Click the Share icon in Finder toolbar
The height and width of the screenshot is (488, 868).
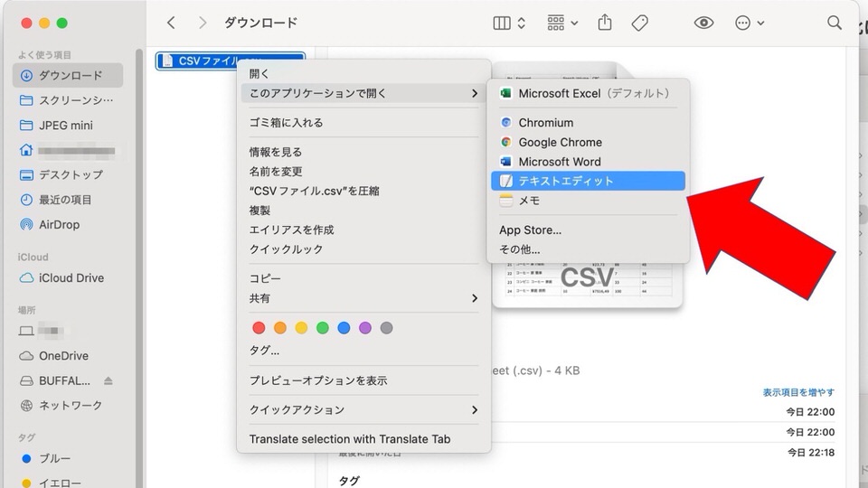(x=606, y=23)
